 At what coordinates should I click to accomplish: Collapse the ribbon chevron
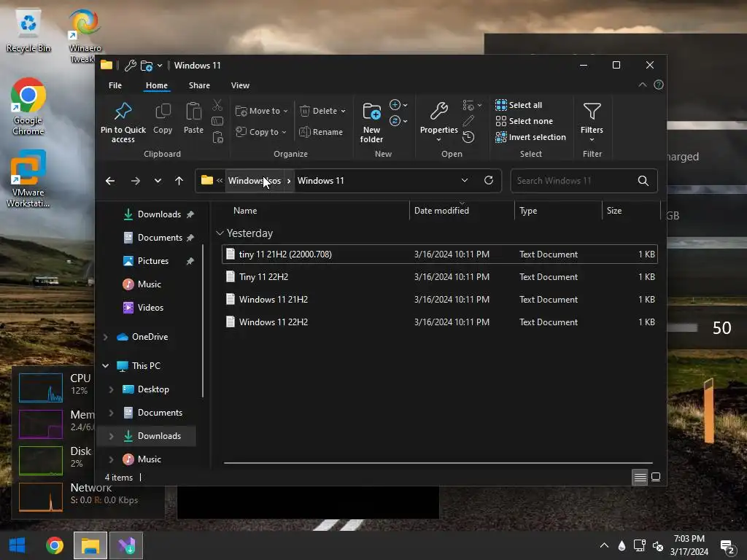(642, 85)
